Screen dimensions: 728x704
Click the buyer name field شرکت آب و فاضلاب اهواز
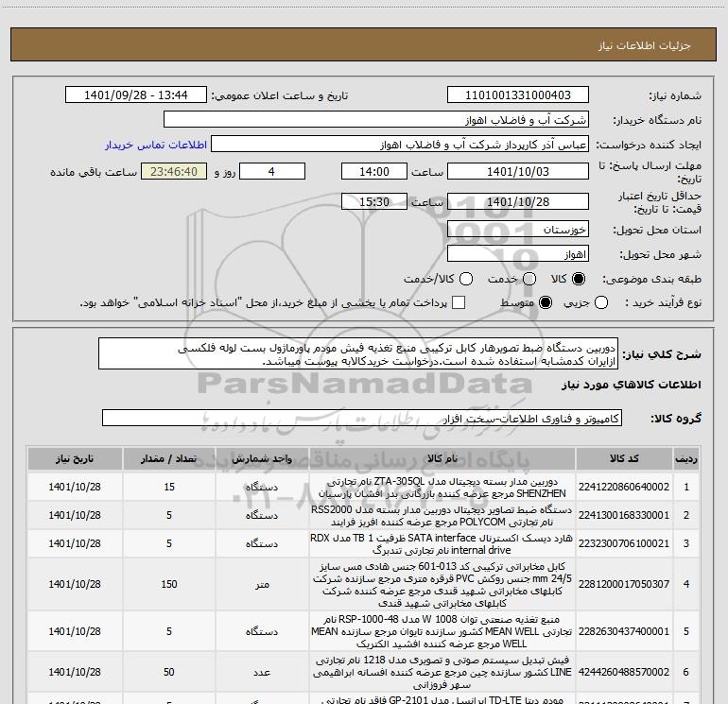coord(376,120)
